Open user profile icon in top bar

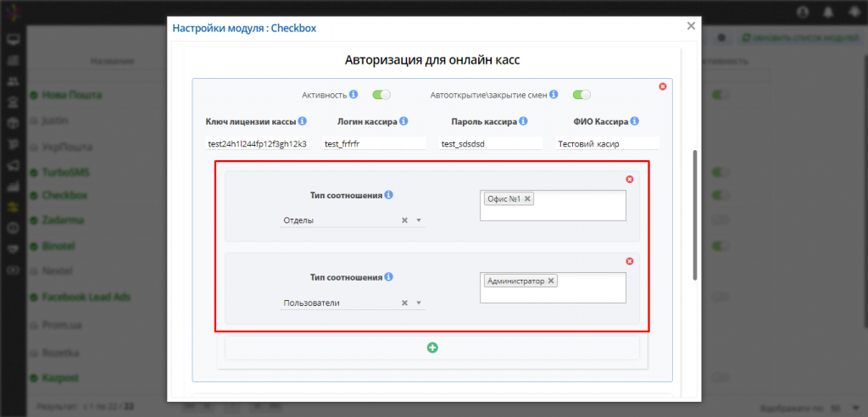pos(804,11)
